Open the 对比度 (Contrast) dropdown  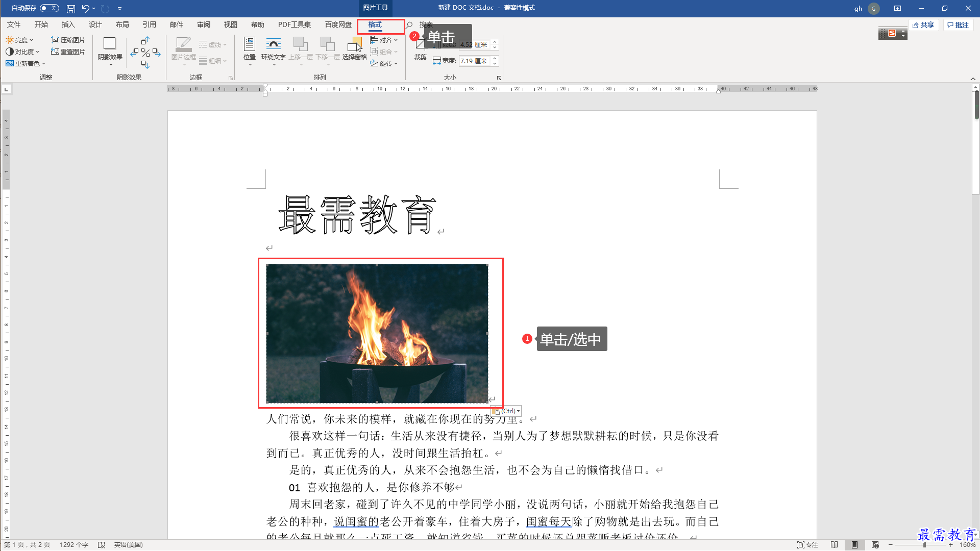click(22, 52)
